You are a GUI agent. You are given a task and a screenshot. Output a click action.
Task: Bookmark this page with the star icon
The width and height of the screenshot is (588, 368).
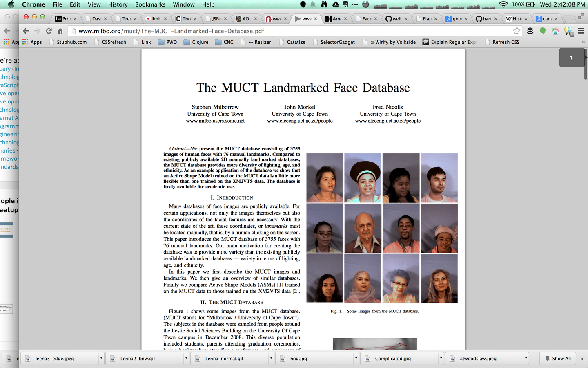coord(517,31)
